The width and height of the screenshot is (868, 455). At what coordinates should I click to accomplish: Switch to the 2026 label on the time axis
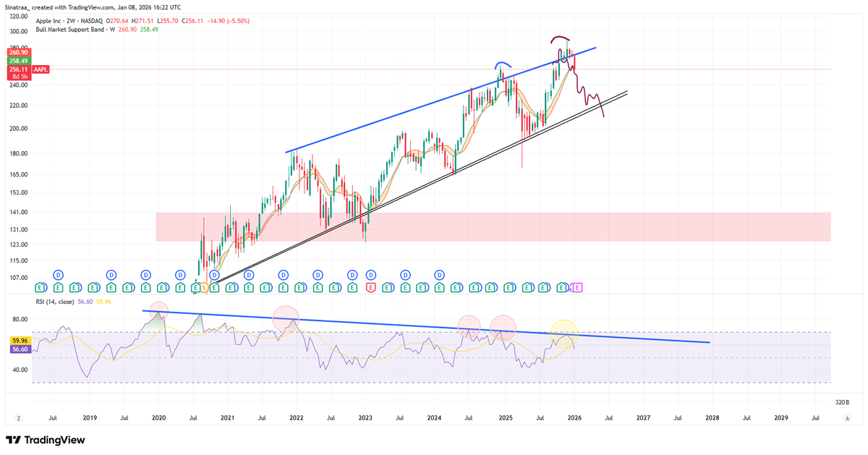pos(574,417)
